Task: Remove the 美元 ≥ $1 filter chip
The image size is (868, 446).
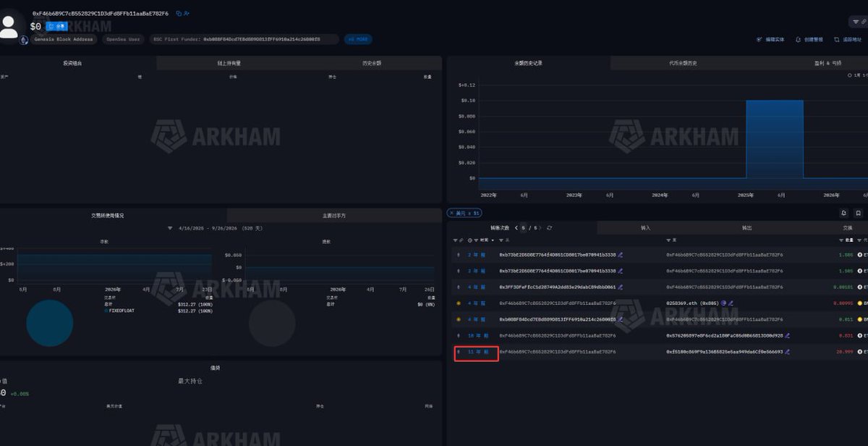Action: [451, 213]
